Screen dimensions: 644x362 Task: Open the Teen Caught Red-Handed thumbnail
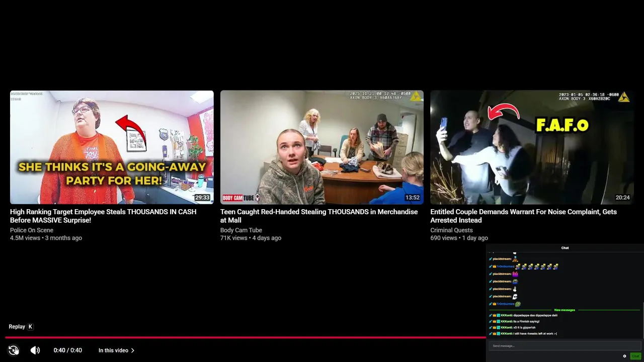(x=322, y=147)
